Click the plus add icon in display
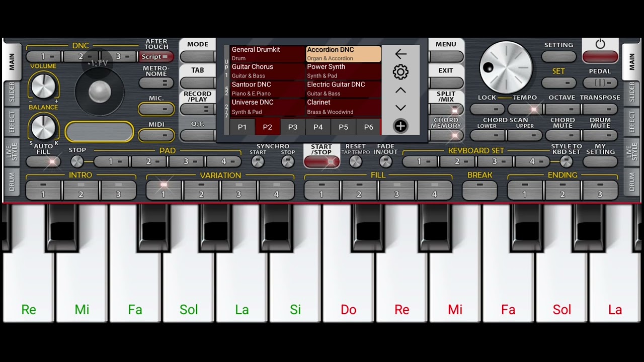The image size is (644, 362). tap(400, 126)
